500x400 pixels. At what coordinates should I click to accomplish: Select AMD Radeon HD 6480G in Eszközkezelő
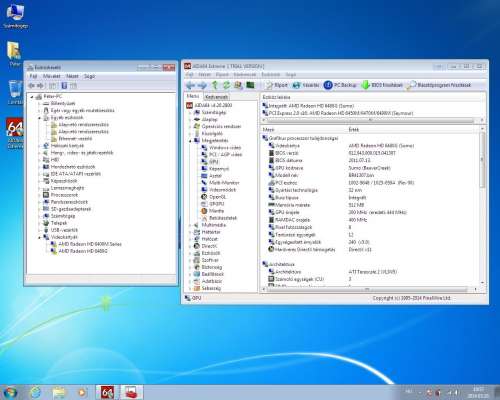(79, 251)
